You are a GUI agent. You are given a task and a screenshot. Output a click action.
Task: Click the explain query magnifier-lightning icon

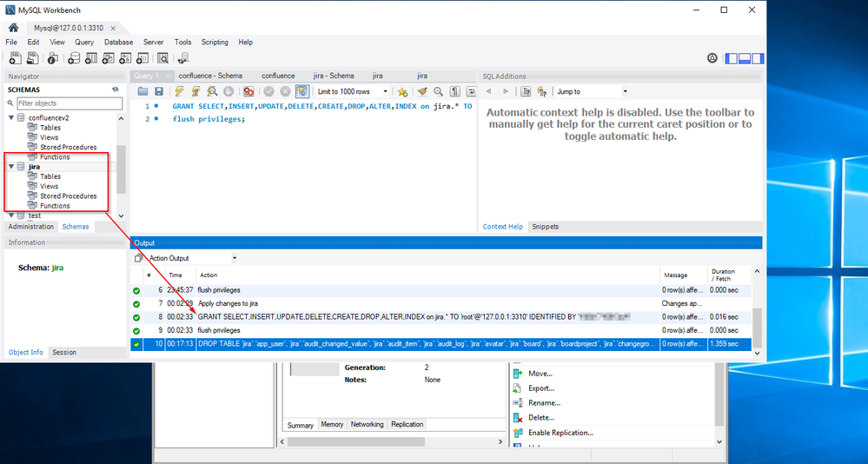212,91
